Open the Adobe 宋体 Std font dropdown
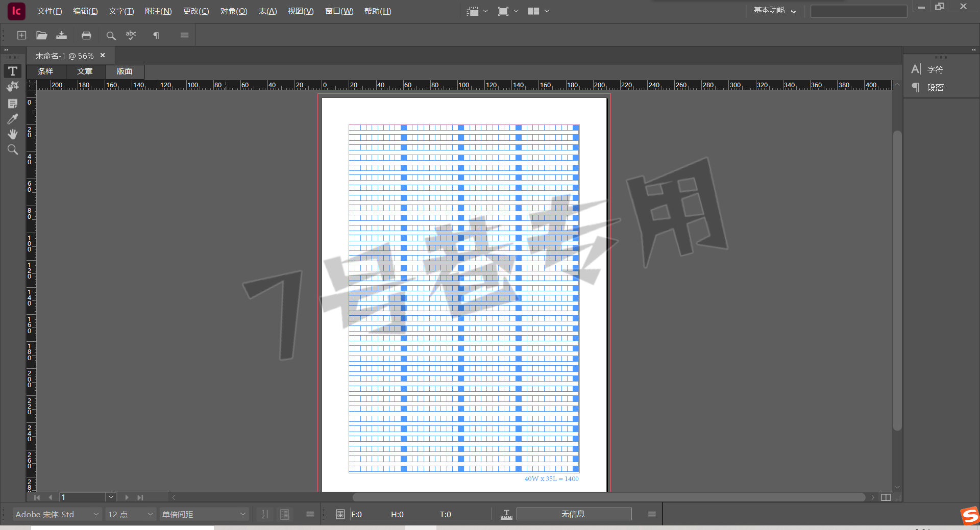The height and width of the screenshot is (530, 980). tap(57, 514)
